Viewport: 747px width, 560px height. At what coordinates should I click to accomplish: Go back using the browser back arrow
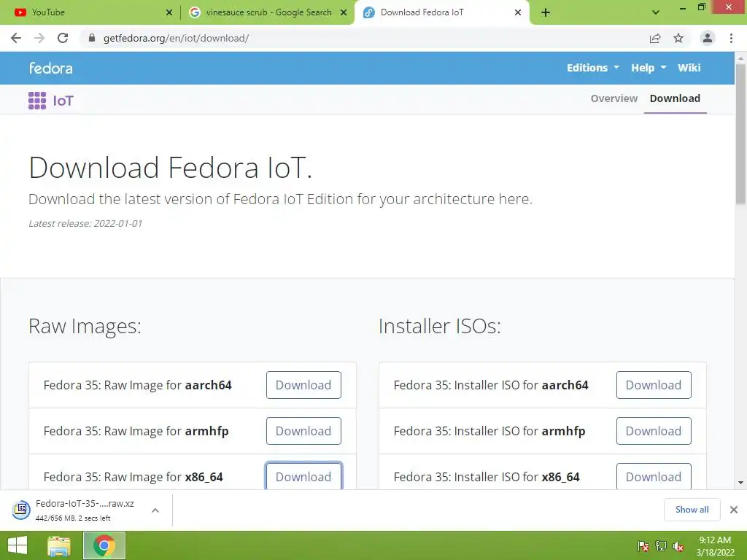[x=16, y=38]
